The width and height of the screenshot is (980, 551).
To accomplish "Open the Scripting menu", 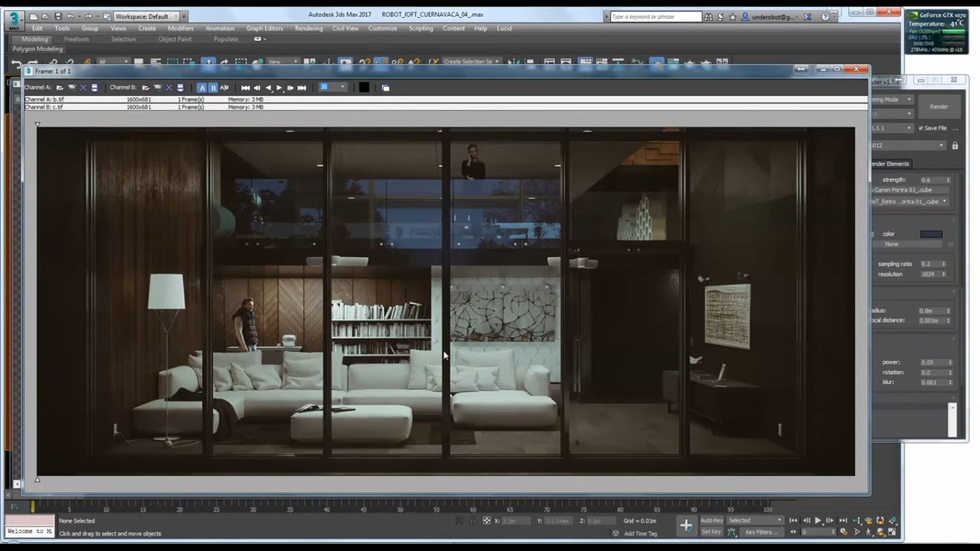I will pos(420,29).
